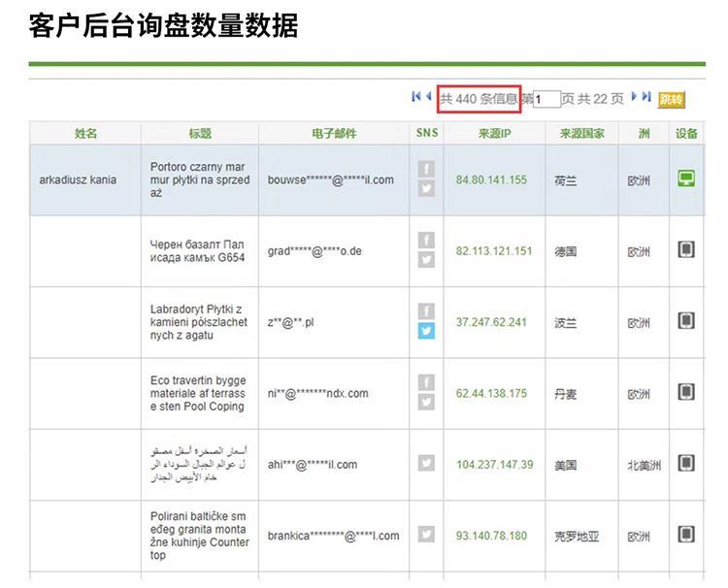Open IP address 104.237.147.39
728x588 pixels.
pos(494,465)
